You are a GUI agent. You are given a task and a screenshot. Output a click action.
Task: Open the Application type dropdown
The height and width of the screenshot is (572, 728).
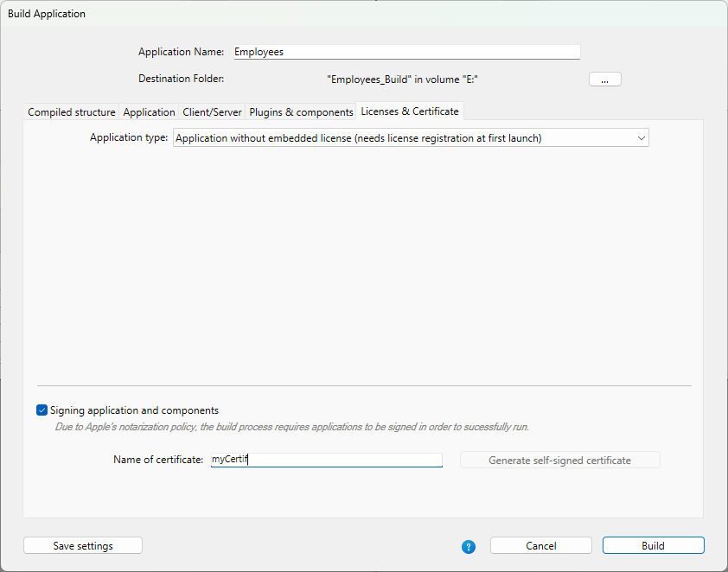coord(411,137)
